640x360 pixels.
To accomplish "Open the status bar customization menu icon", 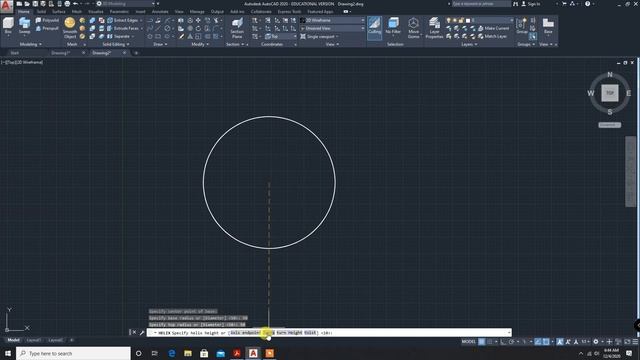I will point(635,341).
